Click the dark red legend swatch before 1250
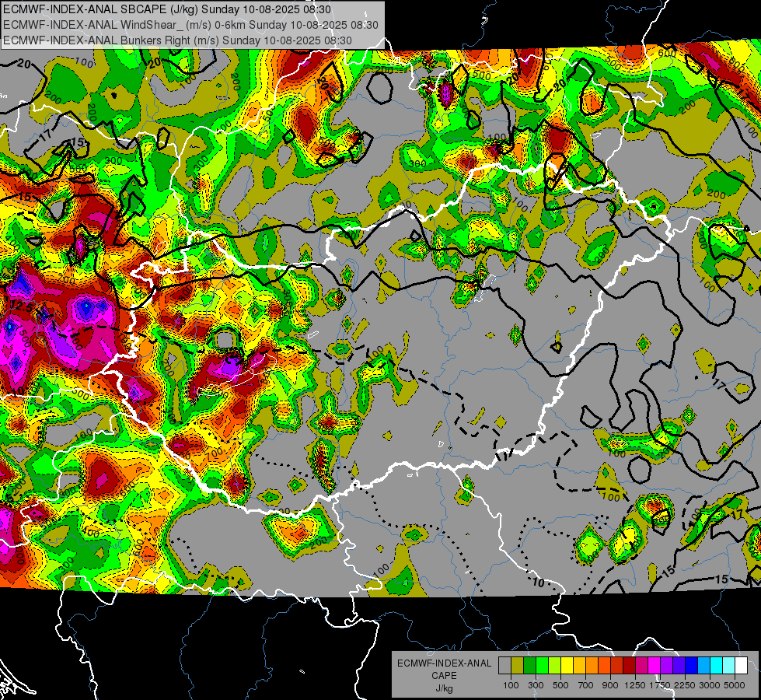 pyautogui.click(x=630, y=666)
